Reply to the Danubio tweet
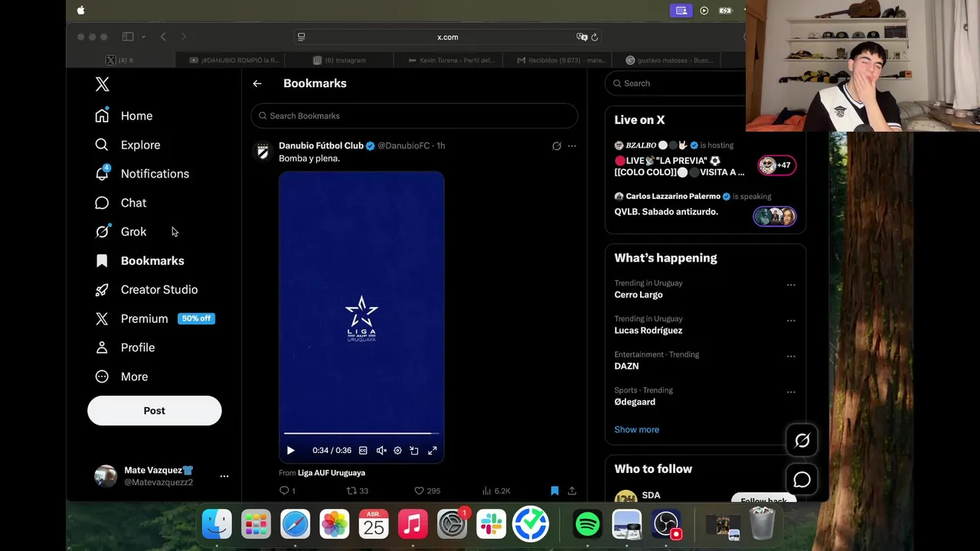 [x=288, y=491]
